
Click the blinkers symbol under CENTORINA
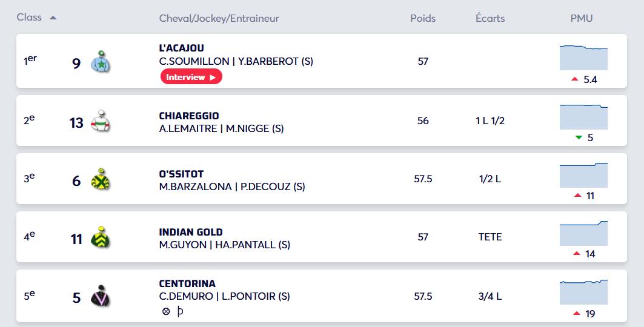point(180,312)
